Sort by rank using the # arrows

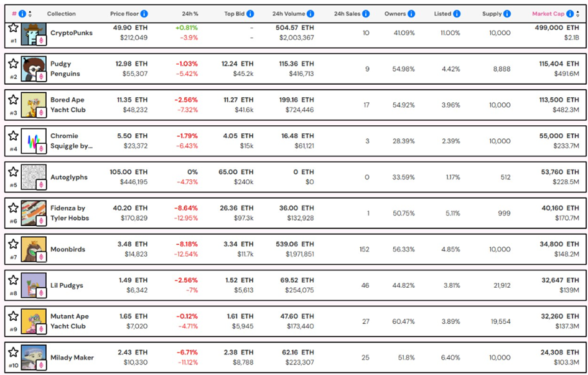point(30,14)
